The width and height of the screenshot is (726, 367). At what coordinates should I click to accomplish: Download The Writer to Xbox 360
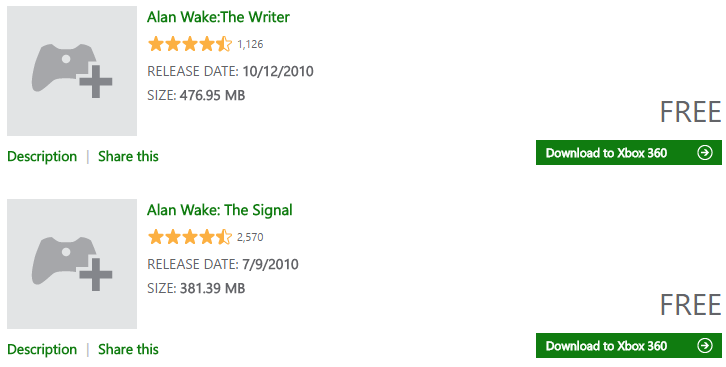(x=629, y=152)
